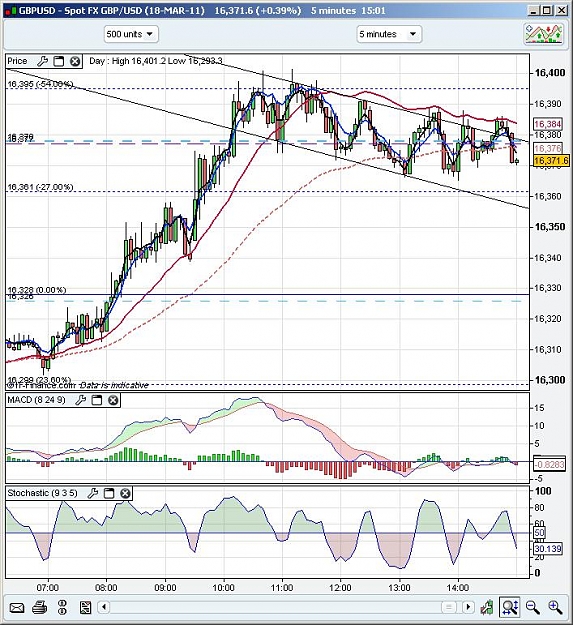Click the time scrollbar thumb handle
573x625 pixels.
tap(449, 607)
